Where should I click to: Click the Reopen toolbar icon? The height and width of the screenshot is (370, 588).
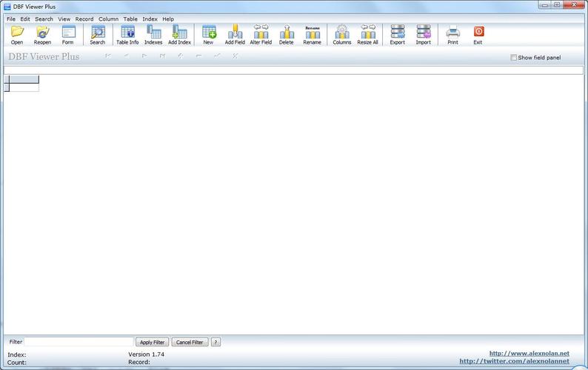[42, 33]
